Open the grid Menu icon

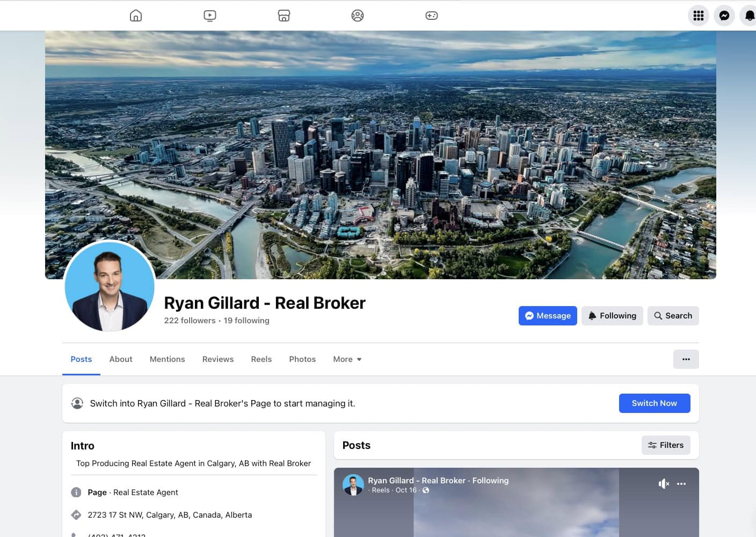click(699, 16)
